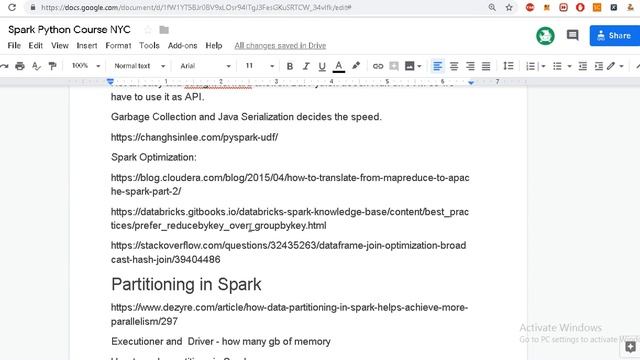This screenshot has width=640, height=360.
Task: Open the Insert menu
Action: [87, 46]
